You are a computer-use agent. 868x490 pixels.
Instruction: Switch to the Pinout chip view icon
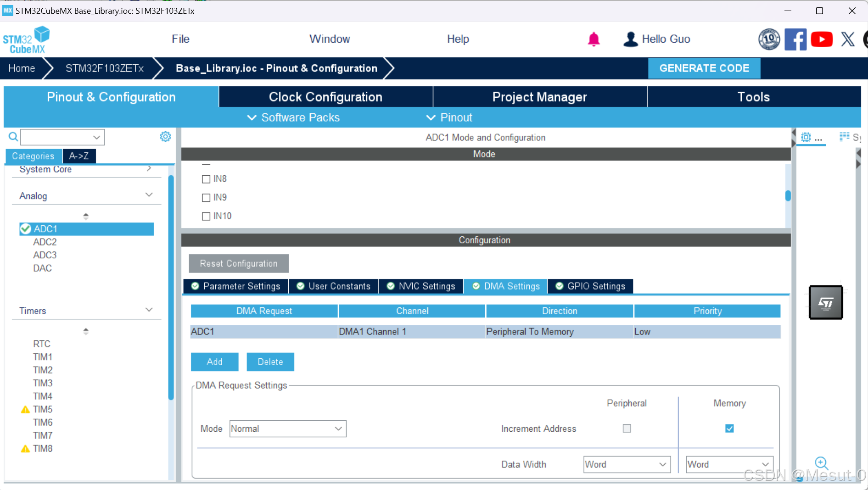coord(806,137)
